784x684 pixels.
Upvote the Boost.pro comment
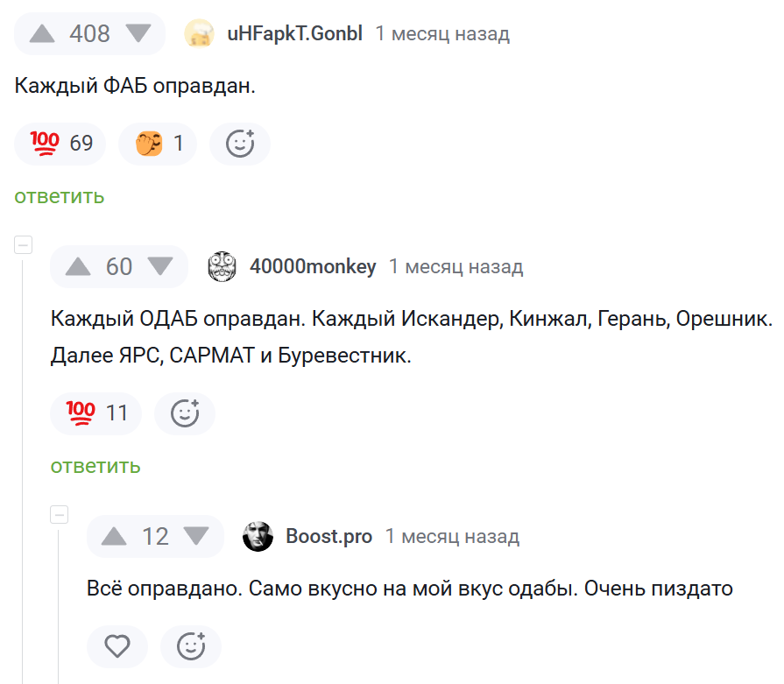pyautogui.click(x=115, y=536)
